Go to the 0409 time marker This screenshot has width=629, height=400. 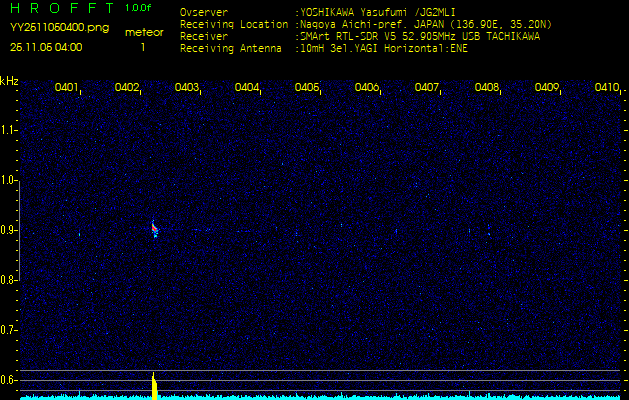tap(547, 88)
